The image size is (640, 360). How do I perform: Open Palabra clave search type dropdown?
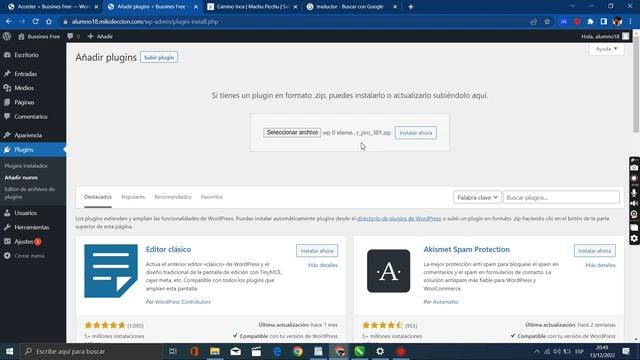477,198
